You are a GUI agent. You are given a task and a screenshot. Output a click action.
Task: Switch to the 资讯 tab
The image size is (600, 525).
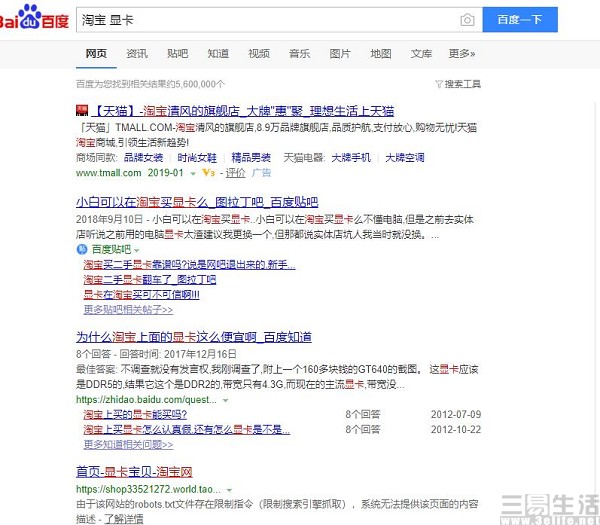tap(137, 54)
